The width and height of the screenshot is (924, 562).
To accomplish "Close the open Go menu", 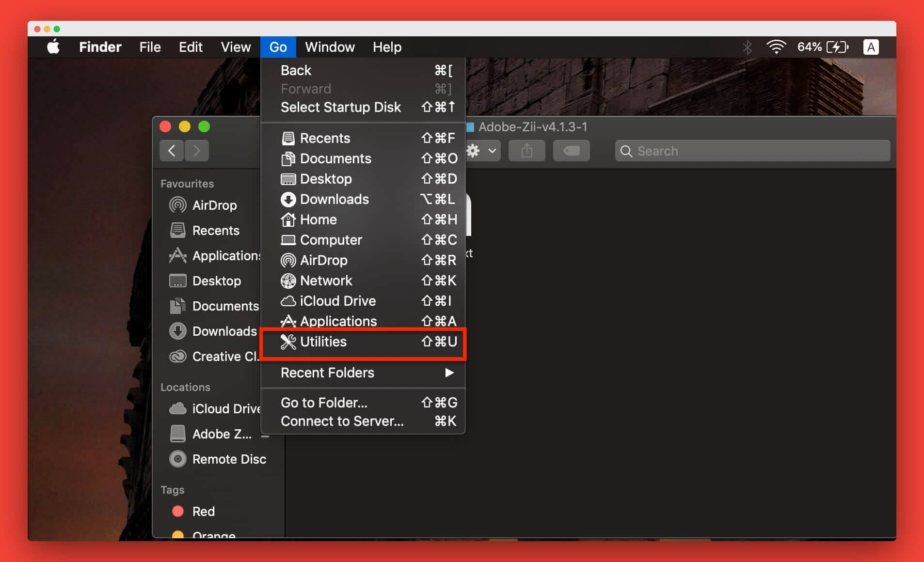I will tap(278, 47).
